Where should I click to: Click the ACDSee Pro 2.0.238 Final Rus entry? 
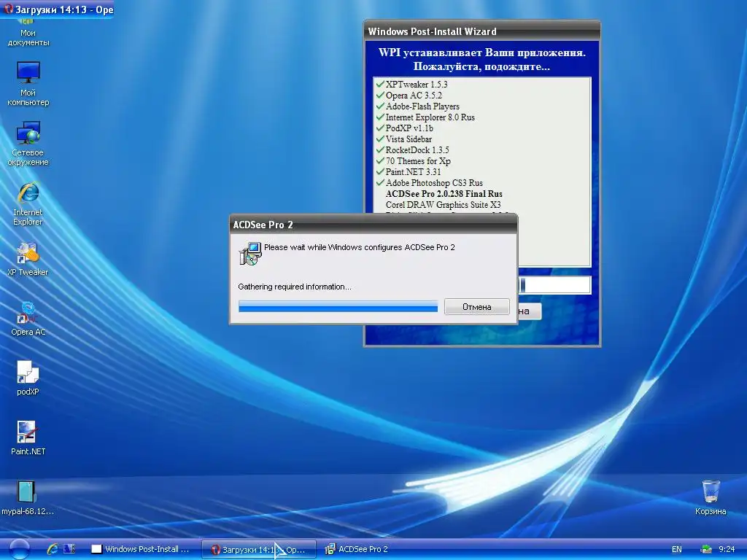click(444, 194)
